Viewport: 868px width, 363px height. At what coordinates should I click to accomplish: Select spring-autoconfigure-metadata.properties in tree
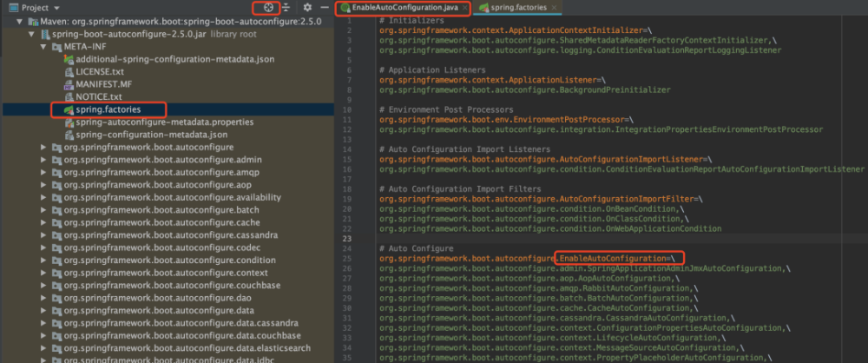point(164,122)
